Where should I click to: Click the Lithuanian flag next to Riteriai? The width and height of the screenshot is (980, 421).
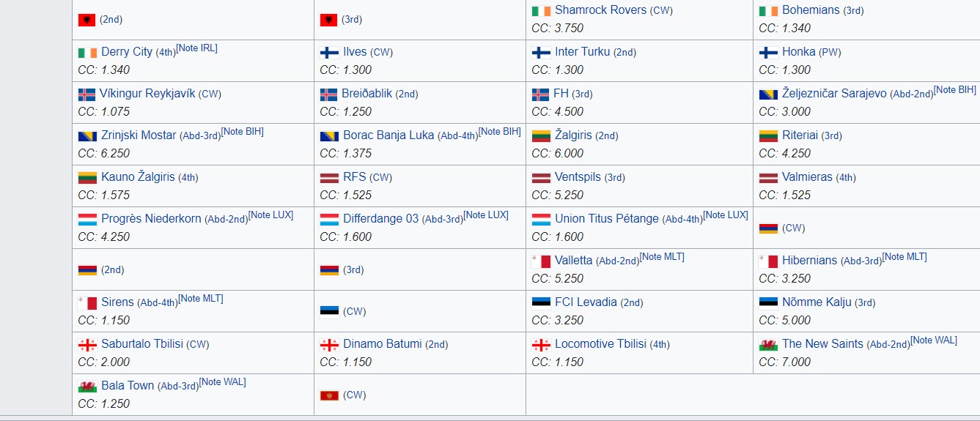coord(768,136)
